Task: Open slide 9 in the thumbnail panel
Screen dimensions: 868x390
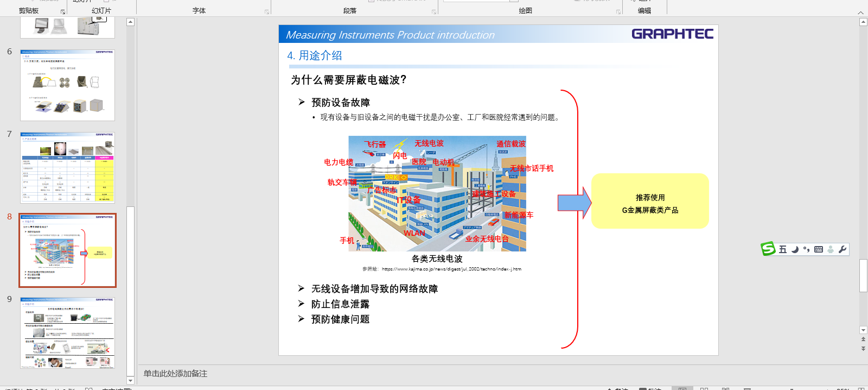Action: 67,332
